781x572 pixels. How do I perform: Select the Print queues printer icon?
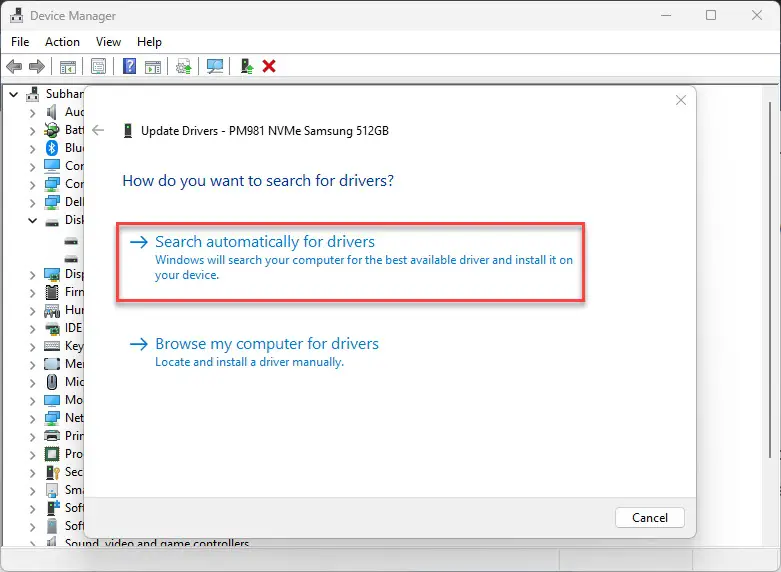(x=52, y=435)
